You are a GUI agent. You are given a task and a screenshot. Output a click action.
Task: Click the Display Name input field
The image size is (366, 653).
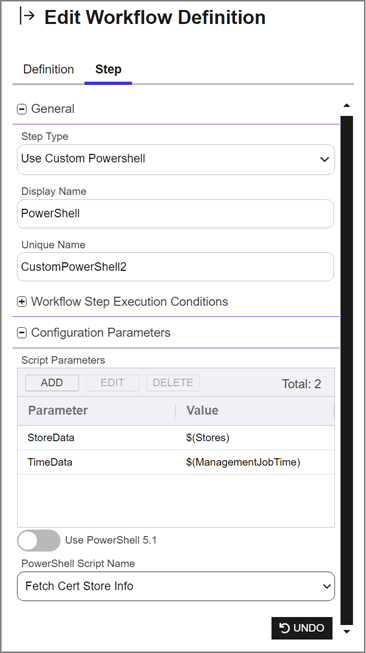[176, 214]
